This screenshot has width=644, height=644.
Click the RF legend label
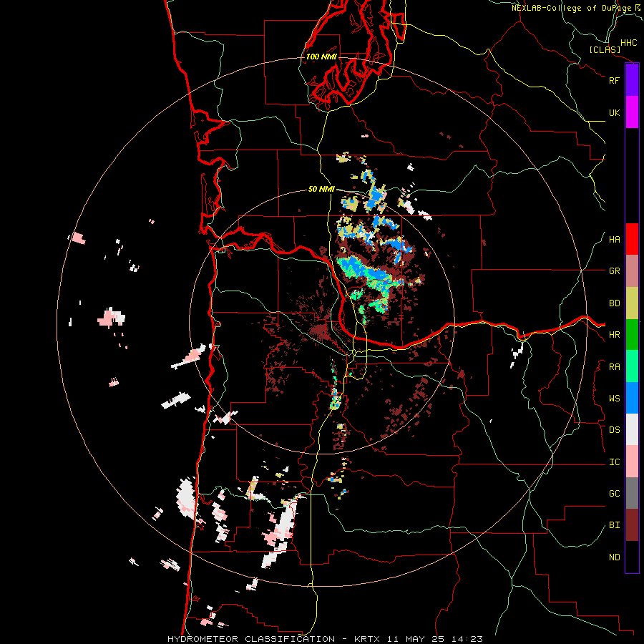coord(614,80)
